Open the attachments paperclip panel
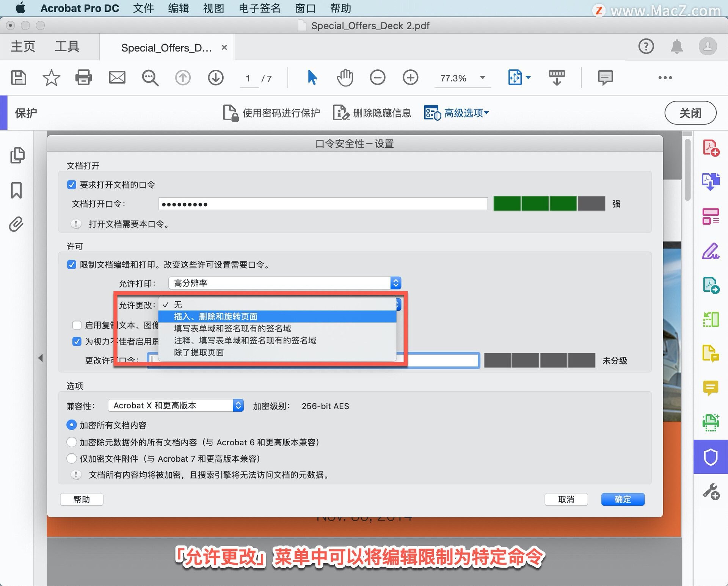The height and width of the screenshot is (586, 728). point(16,224)
